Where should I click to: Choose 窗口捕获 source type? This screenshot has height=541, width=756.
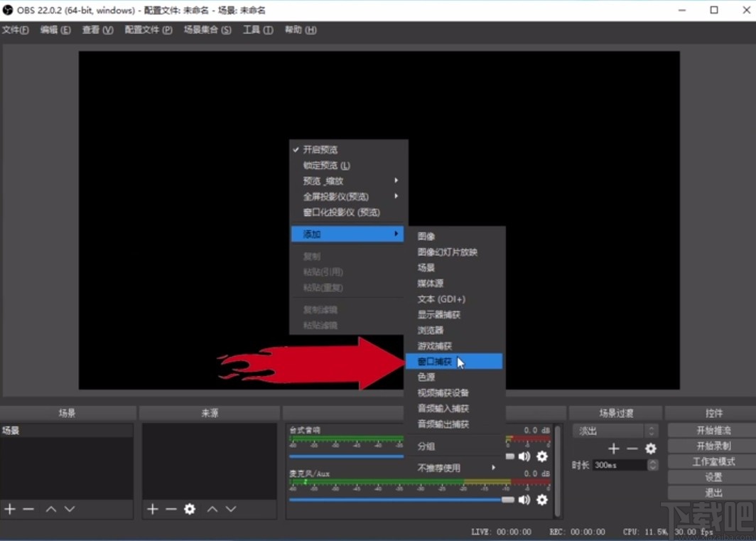point(454,361)
